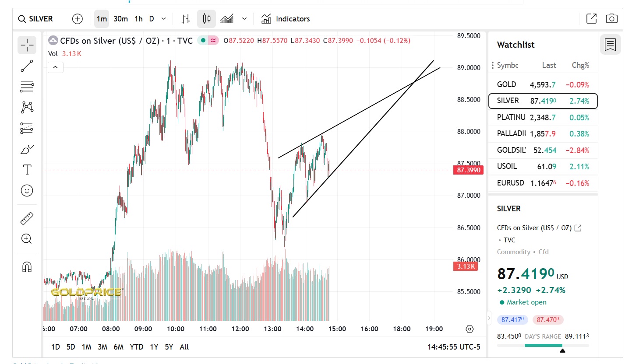Click the Vol 3.13K volume legend
This screenshot has height=364, width=639.
[65, 54]
